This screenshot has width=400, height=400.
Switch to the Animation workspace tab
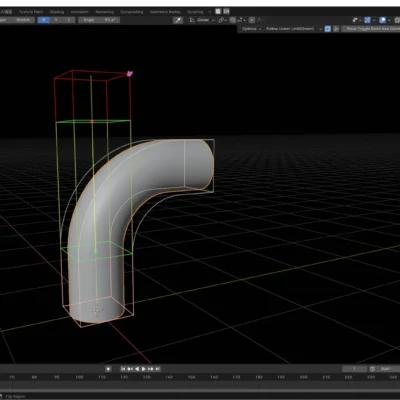click(79, 12)
